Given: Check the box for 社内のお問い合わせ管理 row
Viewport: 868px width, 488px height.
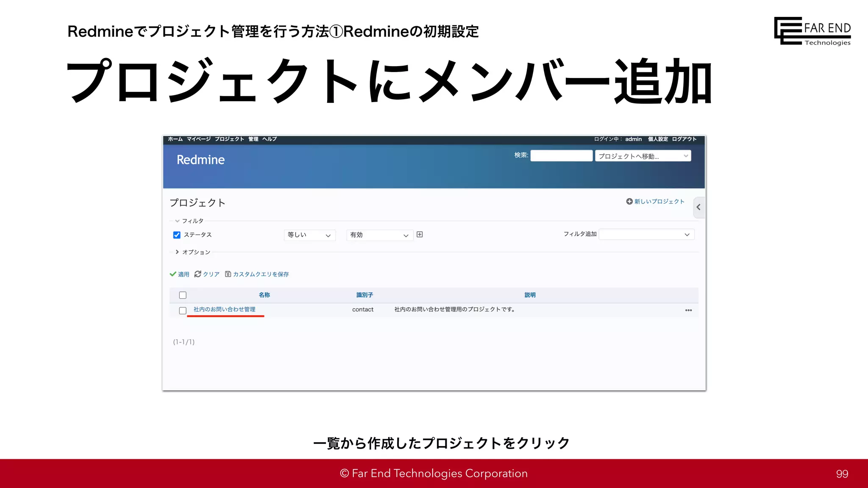Looking at the screenshot, I should (183, 311).
